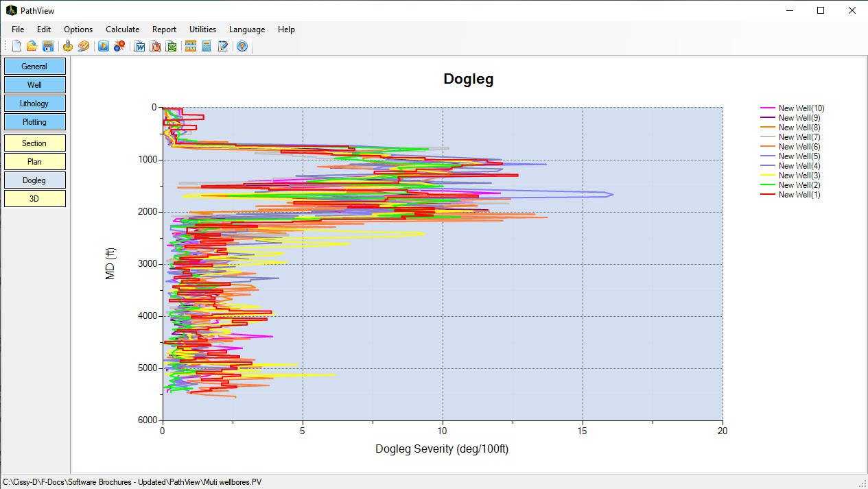Screen dimensions: 868x489
Task: Show the Section plot view
Action: (34, 143)
